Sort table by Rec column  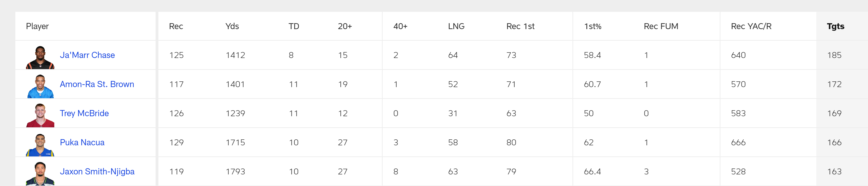176,26
